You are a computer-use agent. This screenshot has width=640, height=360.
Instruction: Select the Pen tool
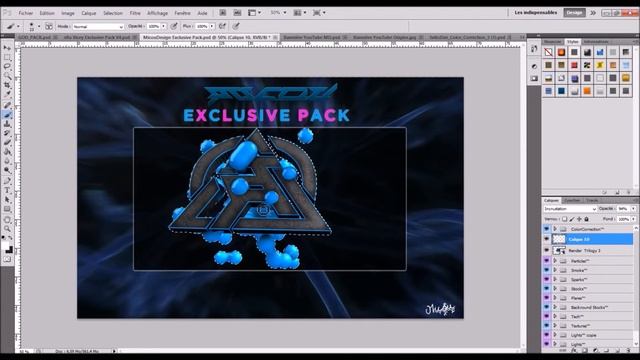[7, 181]
